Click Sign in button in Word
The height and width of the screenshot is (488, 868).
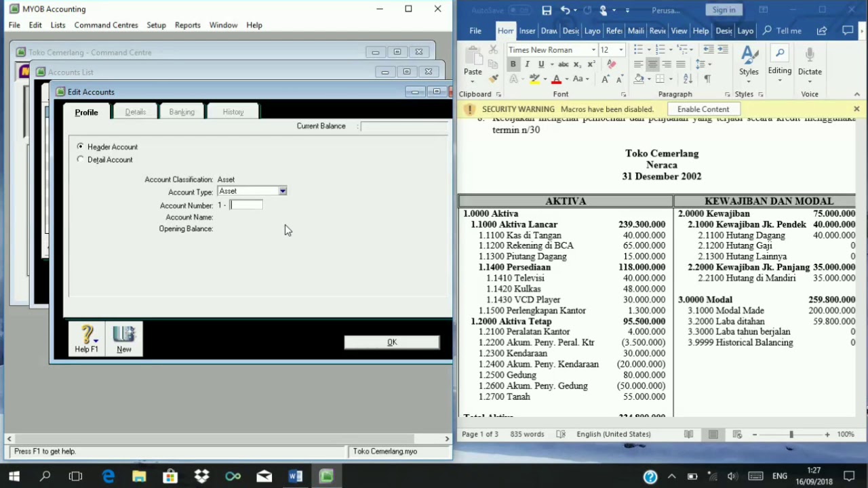click(724, 9)
